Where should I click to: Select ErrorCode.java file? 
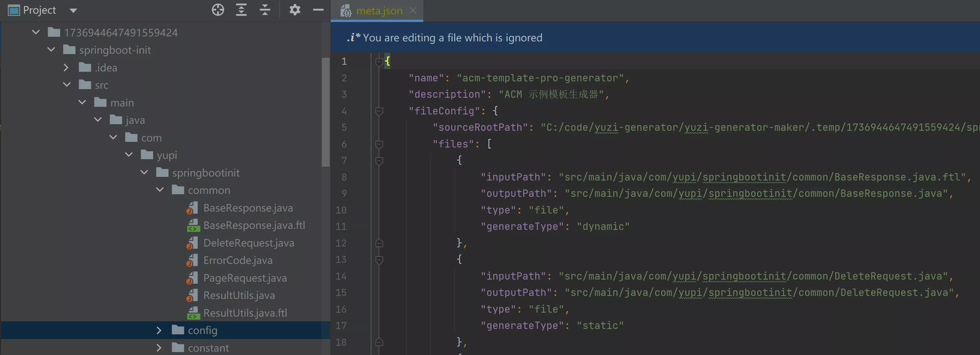click(238, 261)
